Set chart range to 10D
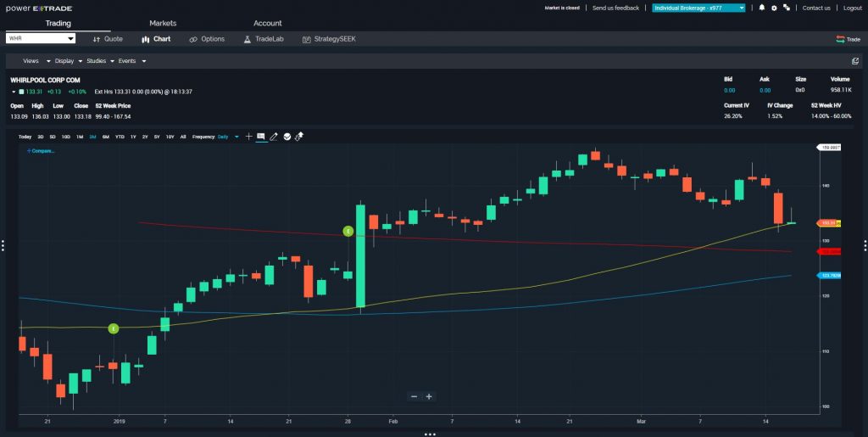 pos(66,137)
